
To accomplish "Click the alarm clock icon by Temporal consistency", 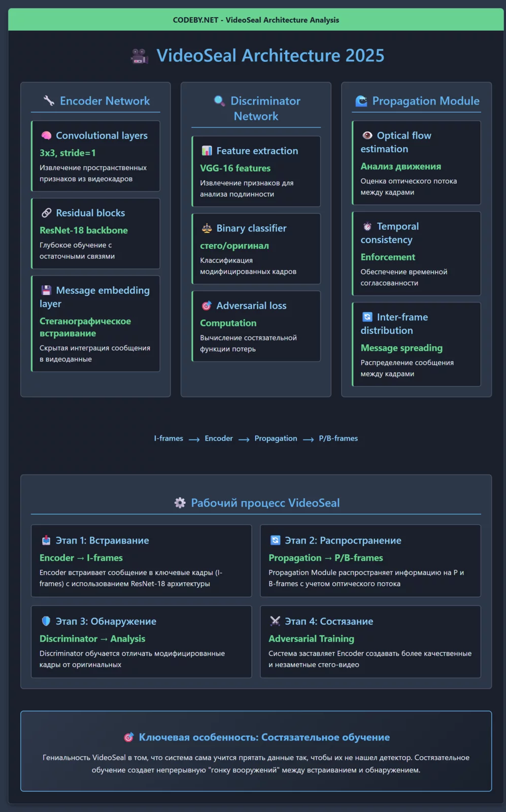I will (x=367, y=226).
